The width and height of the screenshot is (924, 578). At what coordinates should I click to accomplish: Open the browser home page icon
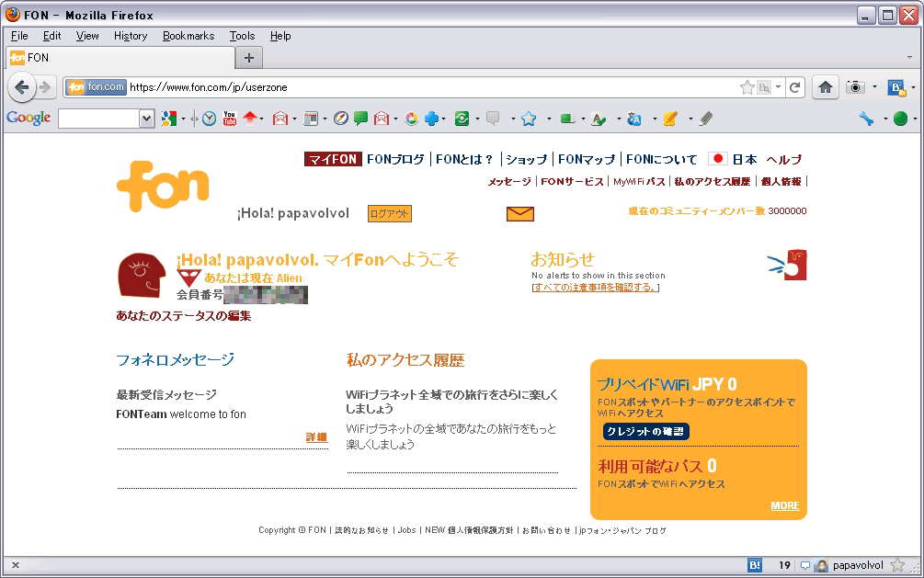pos(825,87)
